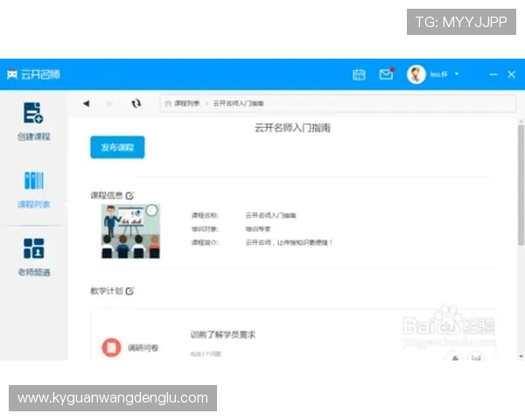This screenshot has height=420, width=525.
Task: Minimize the 云开名师 window
Action: point(493,74)
